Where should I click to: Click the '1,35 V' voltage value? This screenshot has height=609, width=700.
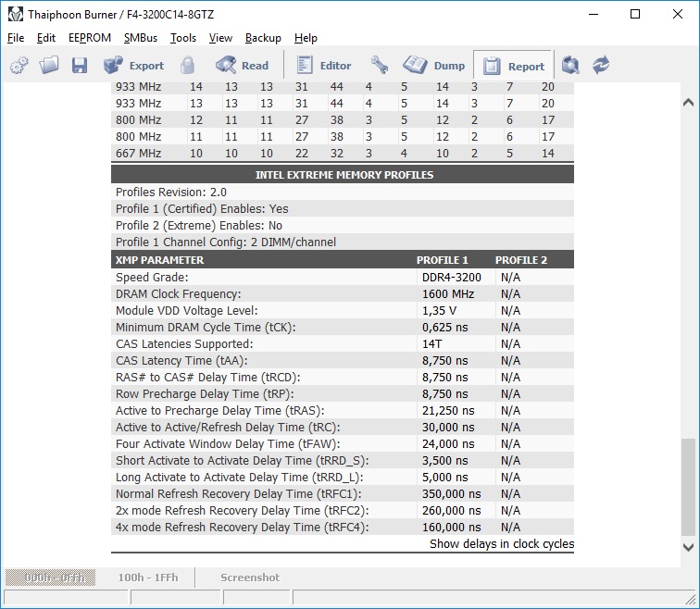(x=439, y=311)
